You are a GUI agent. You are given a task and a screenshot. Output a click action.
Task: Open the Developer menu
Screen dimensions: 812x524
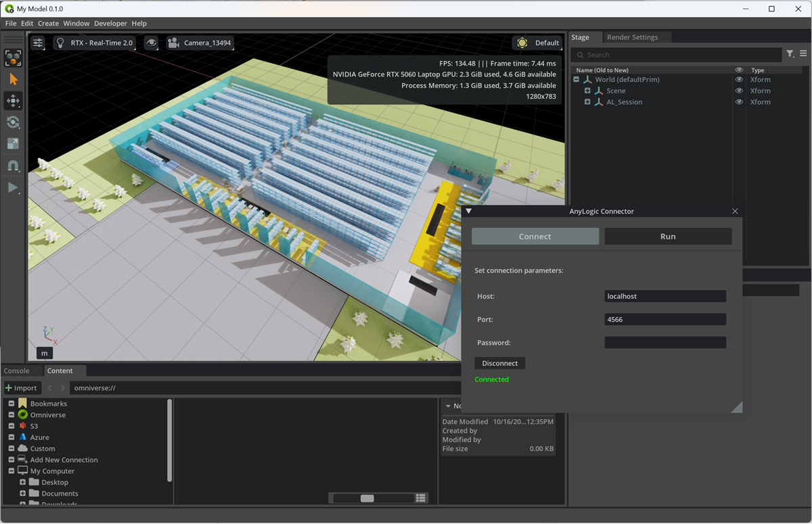coord(110,23)
